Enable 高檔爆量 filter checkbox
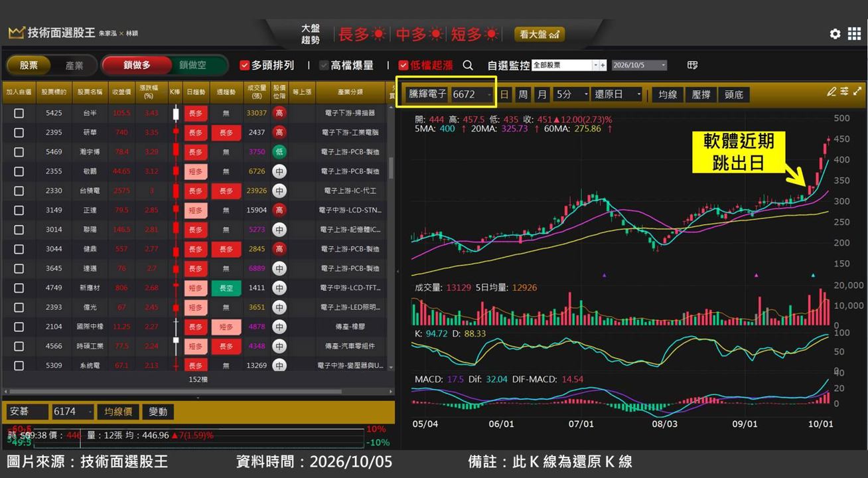Viewport: 868px width, 478px height. point(324,65)
